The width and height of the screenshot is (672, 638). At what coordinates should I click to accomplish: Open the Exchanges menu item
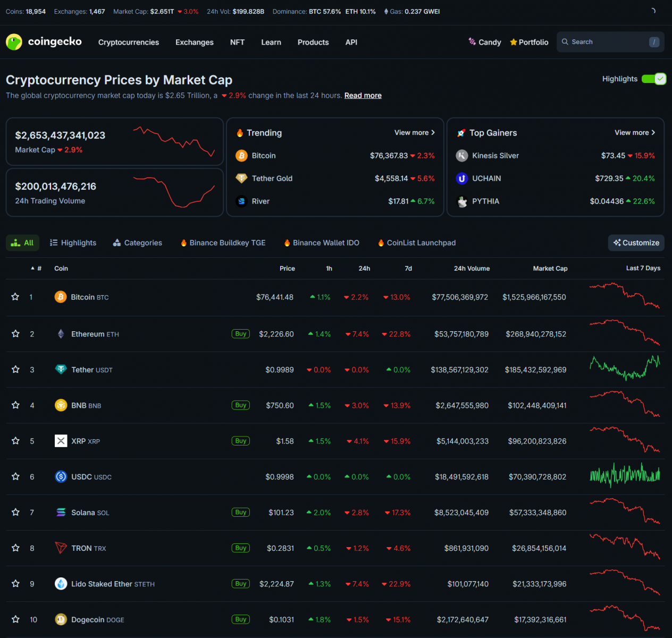click(194, 42)
